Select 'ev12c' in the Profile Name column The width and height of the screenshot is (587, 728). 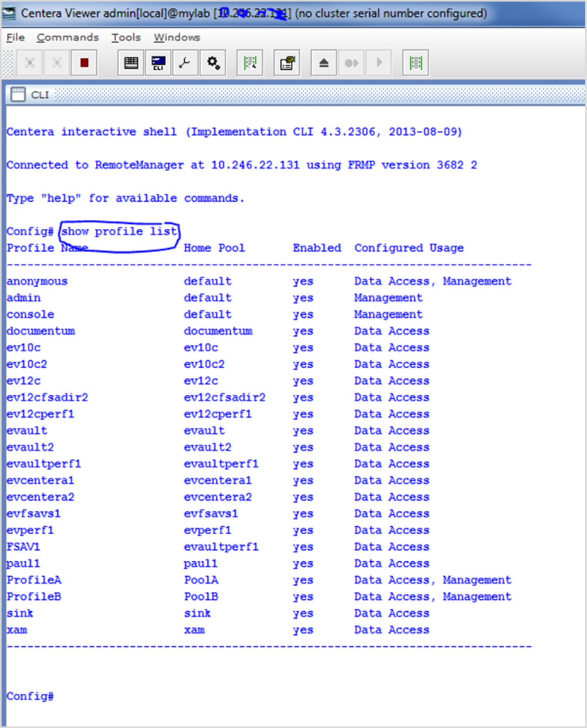tap(24, 381)
